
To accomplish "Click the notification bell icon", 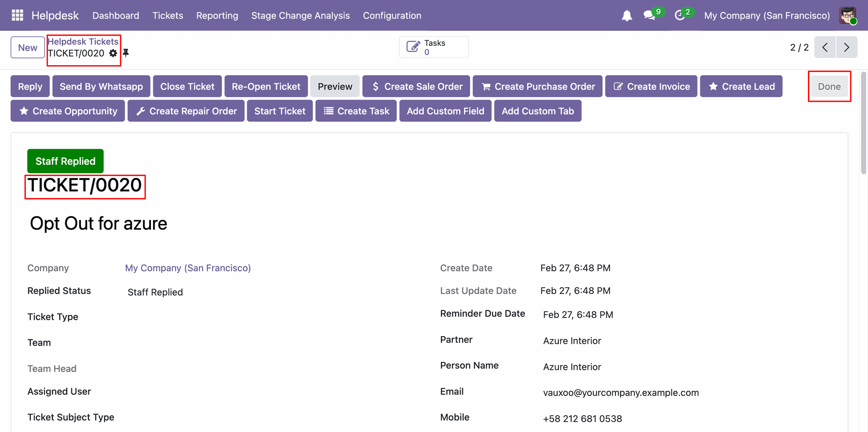I will pos(627,16).
